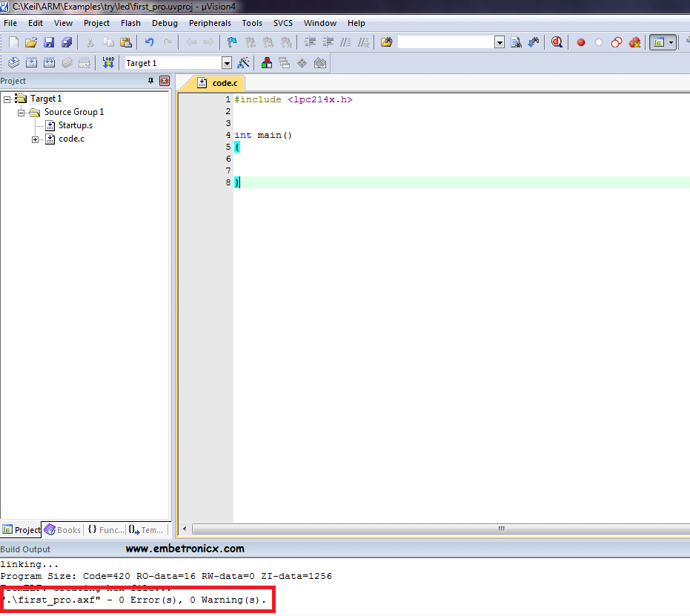The image size is (690, 616).
Task: Switch to Books tab
Action: pos(62,530)
